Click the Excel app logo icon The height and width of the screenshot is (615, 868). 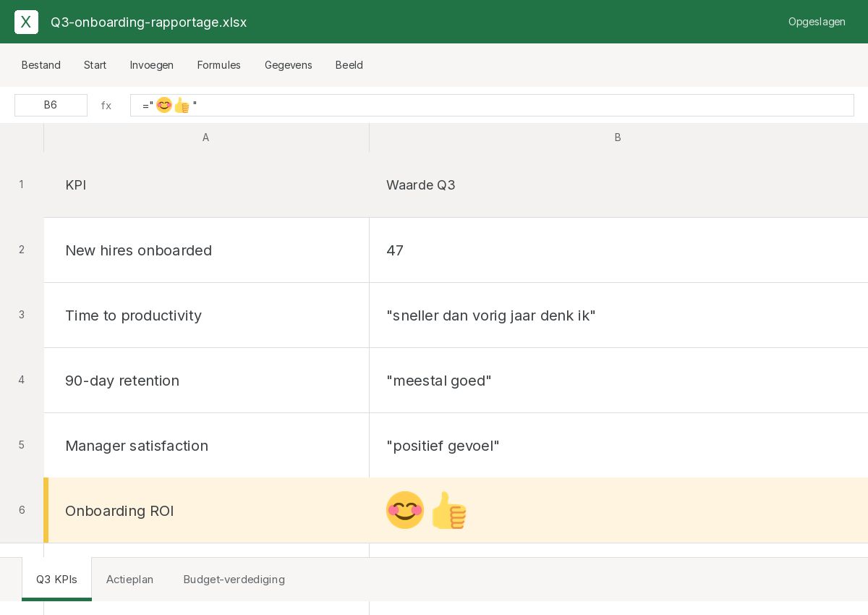point(26,22)
